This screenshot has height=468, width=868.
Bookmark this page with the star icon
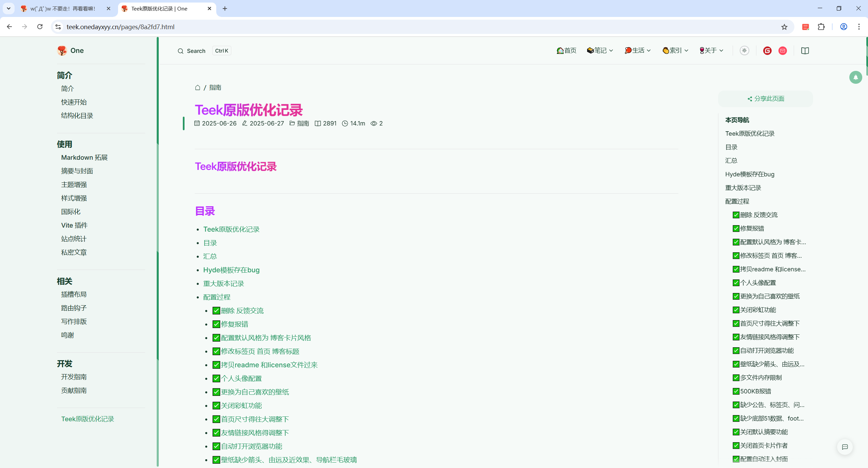tap(784, 27)
